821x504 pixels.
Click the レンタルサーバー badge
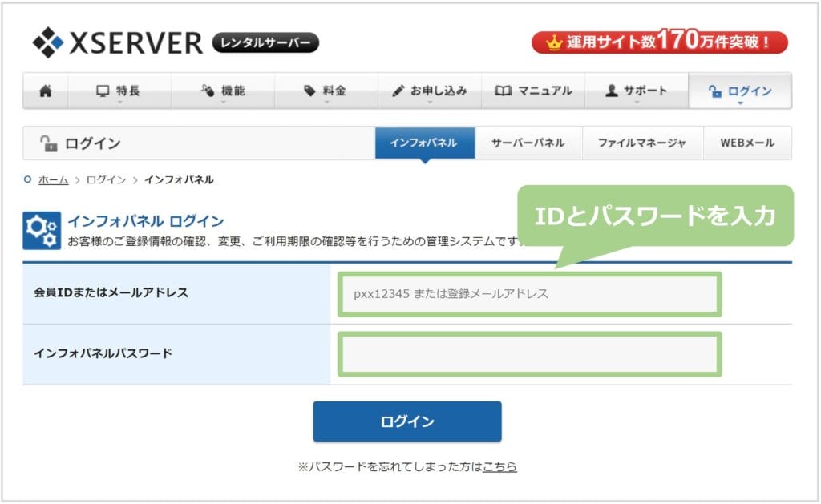click(x=265, y=42)
